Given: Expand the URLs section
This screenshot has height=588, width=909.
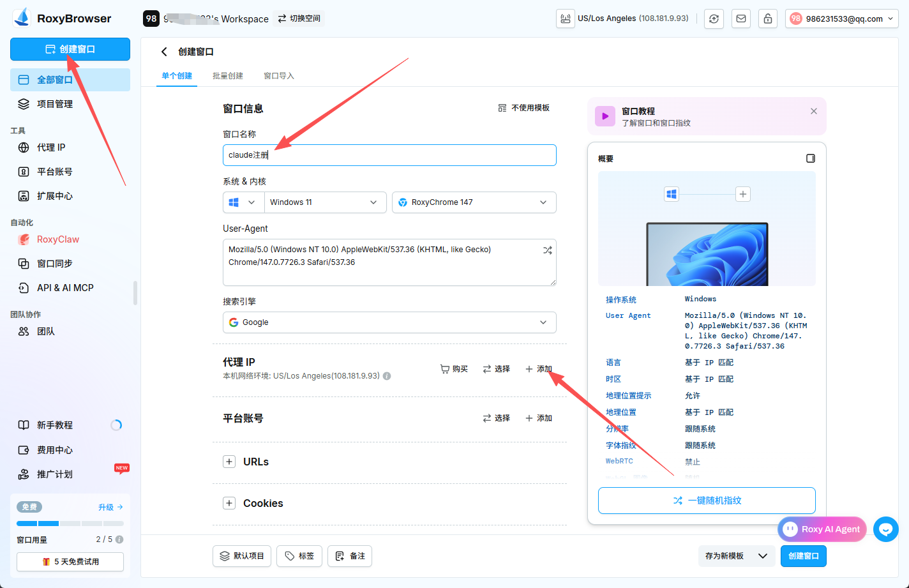Looking at the screenshot, I should click(229, 462).
